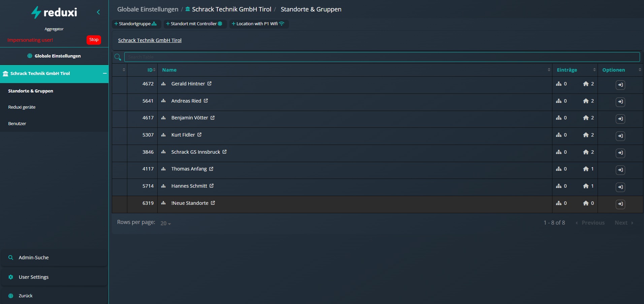The width and height of the screenshot is (644, 304).
Task: Click the table search magnifier icon
Action: tap(118, 57)
